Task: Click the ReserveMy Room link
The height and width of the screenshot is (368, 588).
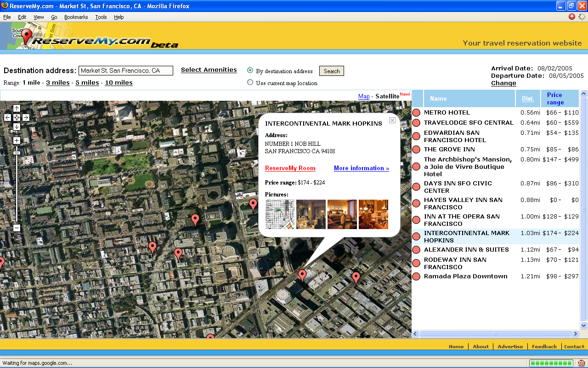Action: tap(290, 168)
